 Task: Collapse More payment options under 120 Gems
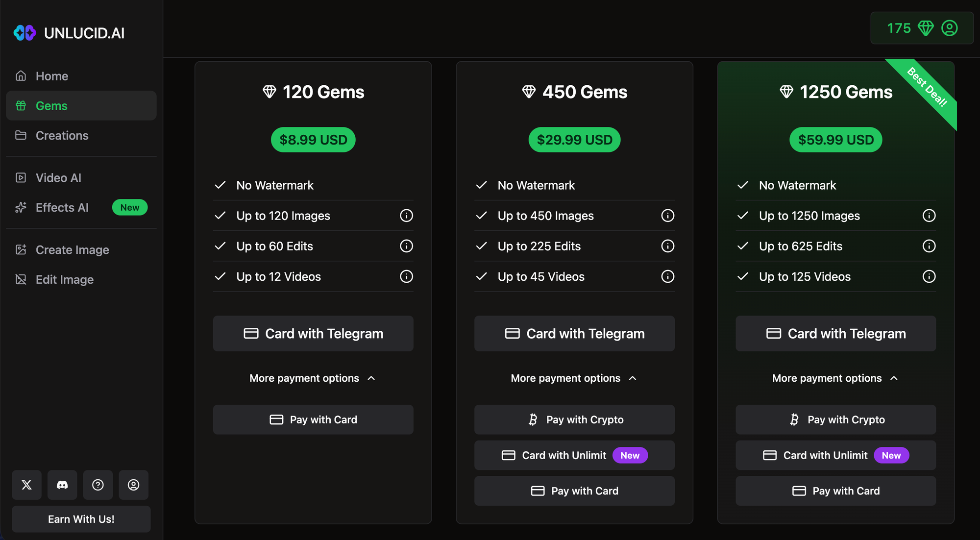tap(313, 378)
